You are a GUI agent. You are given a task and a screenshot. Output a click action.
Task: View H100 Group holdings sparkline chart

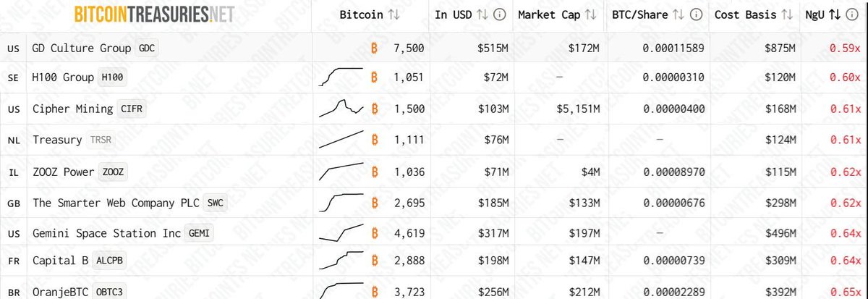point(341,77)
